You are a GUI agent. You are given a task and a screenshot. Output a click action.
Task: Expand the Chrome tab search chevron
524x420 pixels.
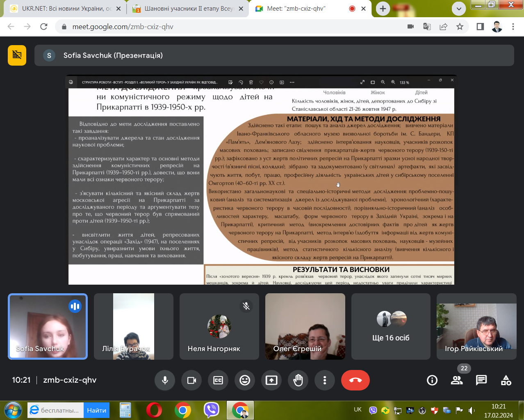pyautogui.click(x=459, y=9)
